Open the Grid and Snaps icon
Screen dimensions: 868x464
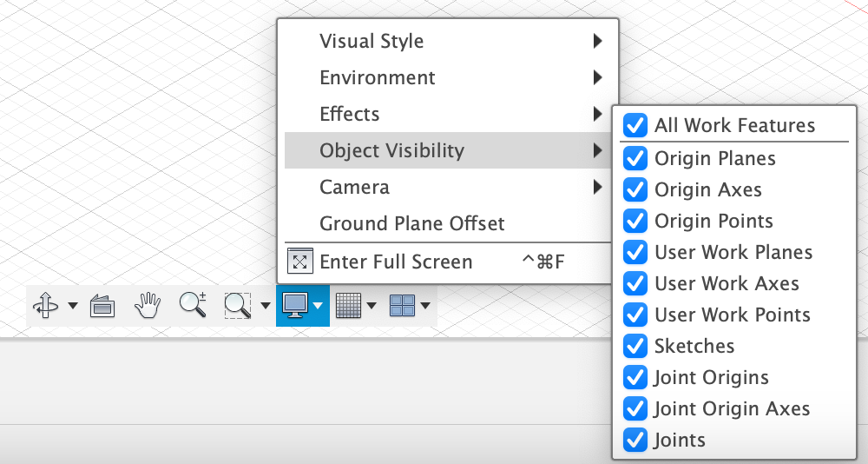click(348, 305)
